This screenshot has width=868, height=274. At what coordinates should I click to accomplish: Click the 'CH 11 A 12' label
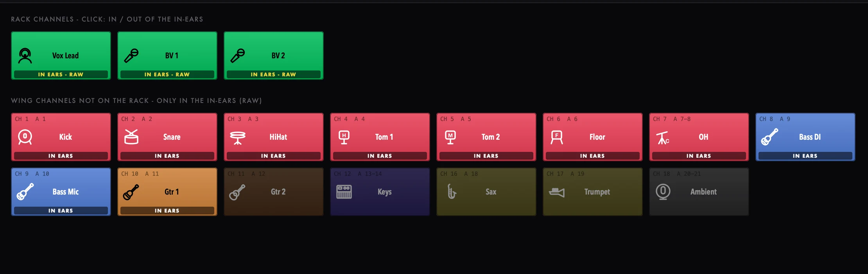[246, 174]
